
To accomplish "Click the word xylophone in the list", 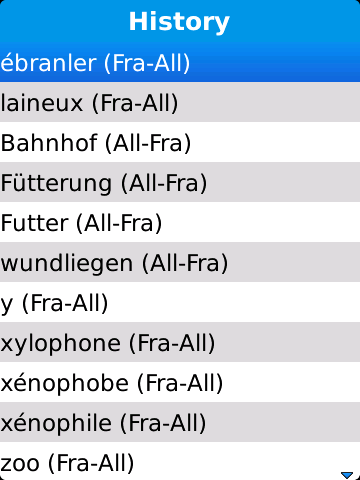I will 60,345.
